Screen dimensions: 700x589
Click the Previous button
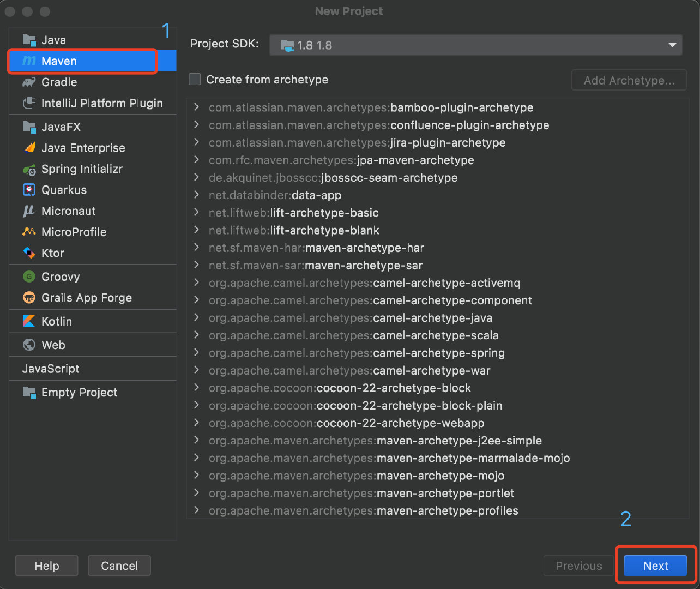pyautogui.click(x=578, y=566)
